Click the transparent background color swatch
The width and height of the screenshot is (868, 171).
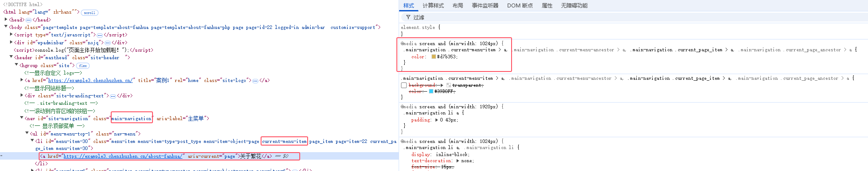(x=449, y=85)
